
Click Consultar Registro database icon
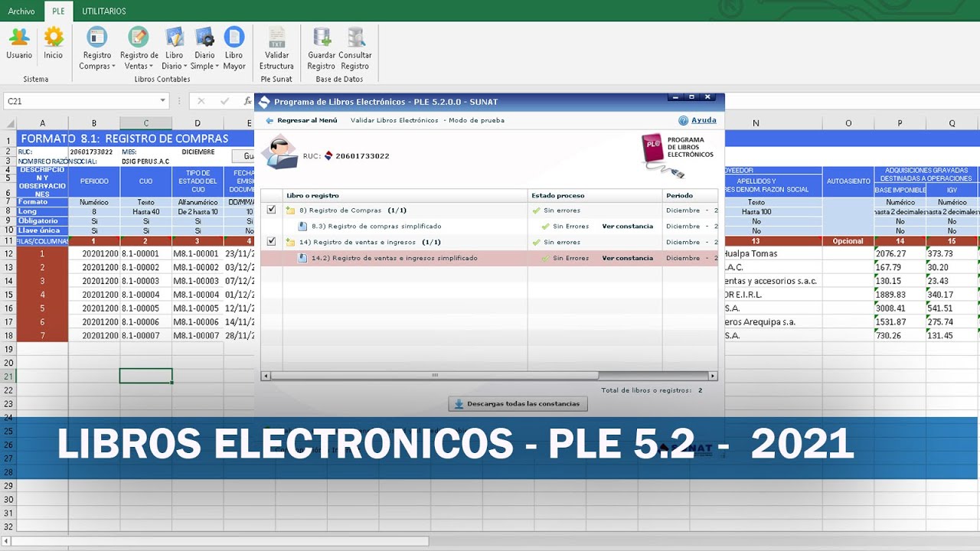355,37
